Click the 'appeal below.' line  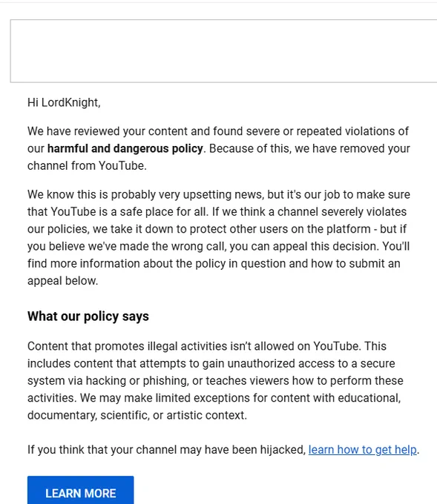[62, 281]
